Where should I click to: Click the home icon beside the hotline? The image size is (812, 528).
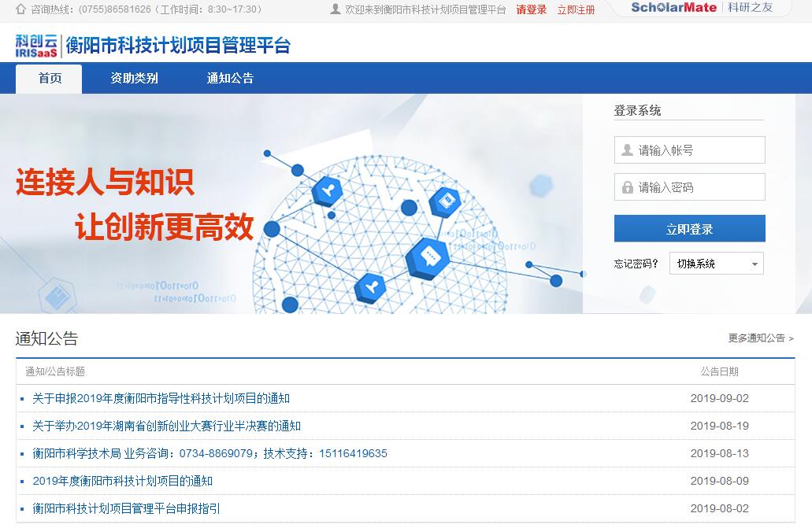pyautogui.click(x=20, y=9)
